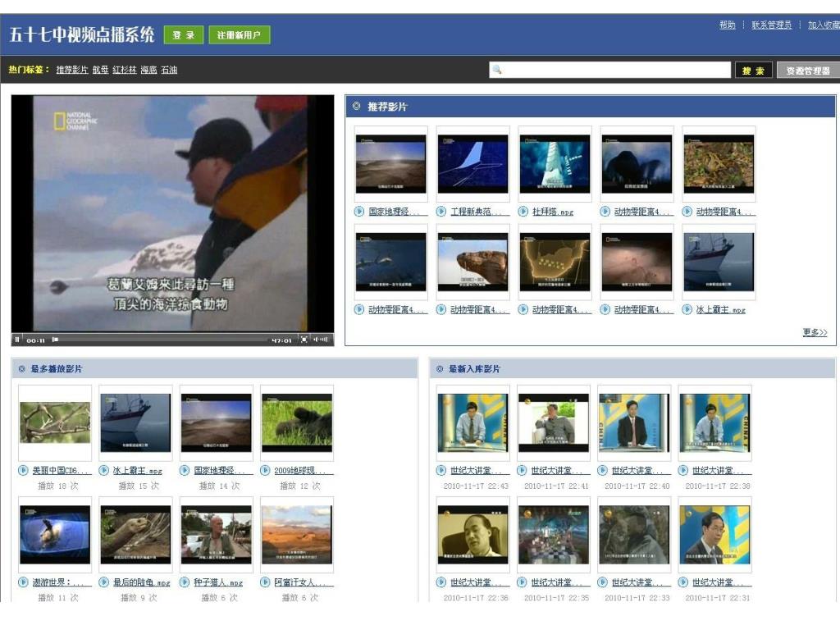The width and height of the screenshot is (840, 630).
Task: Click play icon beside 国家地理经 in 推荐影片
Action: [359, 212]
